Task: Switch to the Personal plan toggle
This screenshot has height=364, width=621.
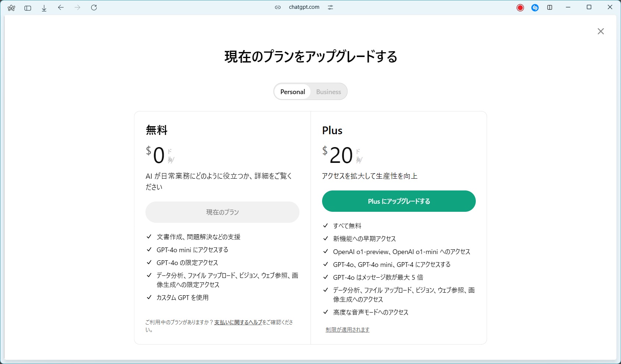Action: [x=293, y=92]
